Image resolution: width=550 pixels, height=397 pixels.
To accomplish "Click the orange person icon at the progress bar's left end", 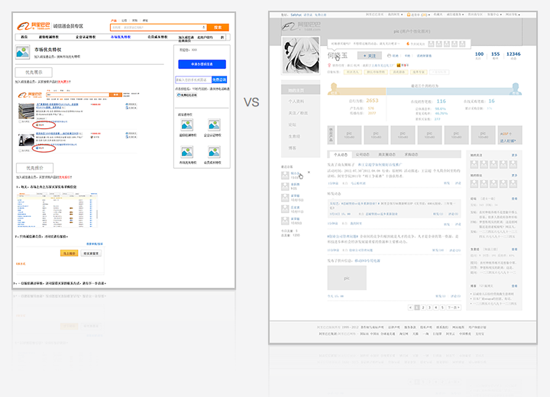I will click(x=334, y=88).
